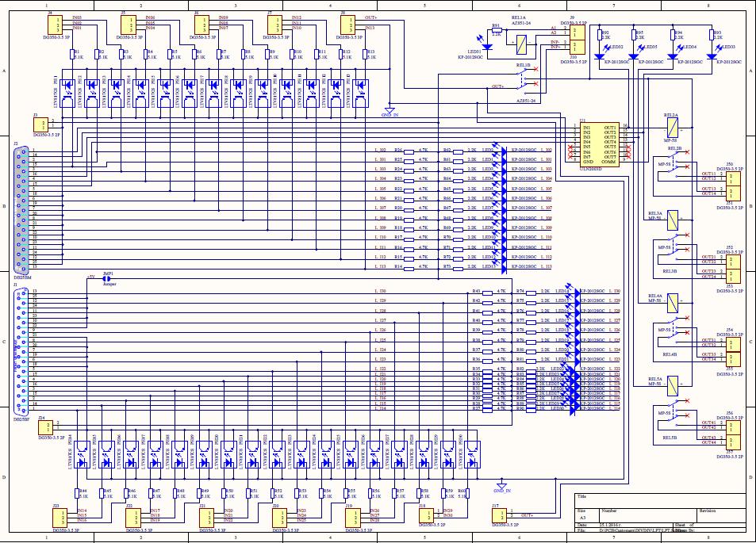Click the Number field in the title block
The height and width of the screenshot is (543, 756).
click(648, 514)
